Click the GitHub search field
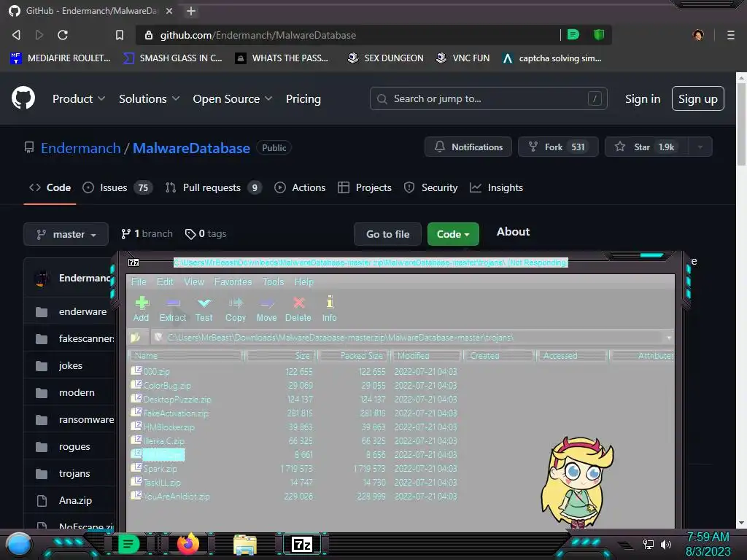Image resolution: width=747 pixels, height=560 pixels. click(488, 98)
